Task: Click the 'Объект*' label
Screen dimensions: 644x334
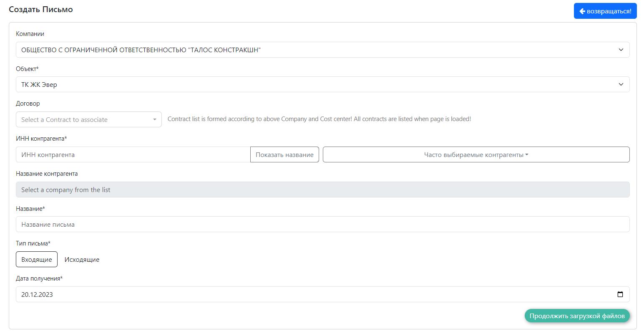Action: click(x=27, y=69)
